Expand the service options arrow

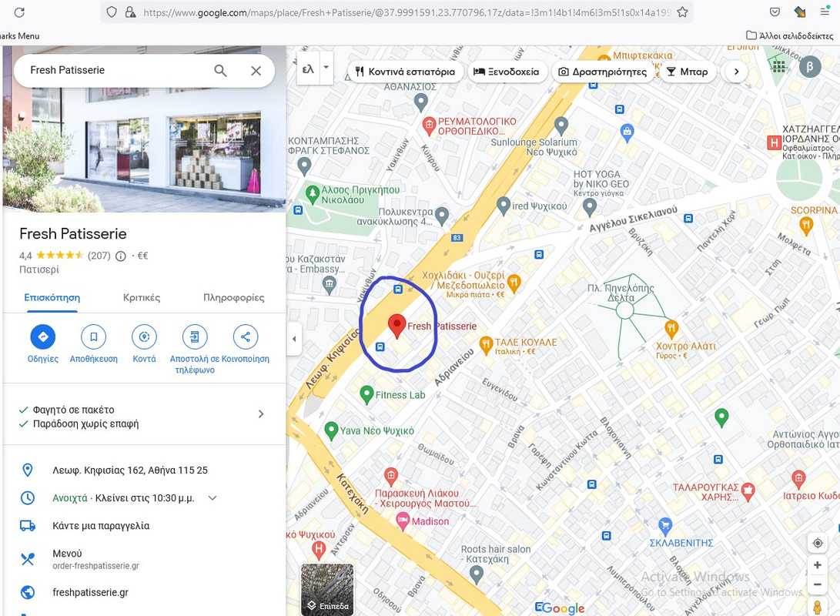click(261, 414)
